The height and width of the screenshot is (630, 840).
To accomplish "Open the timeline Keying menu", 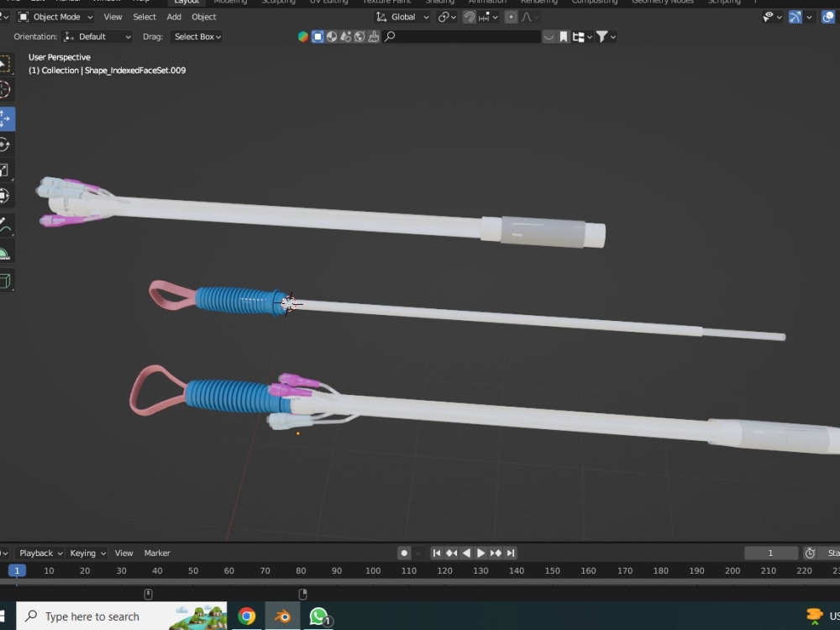I will (87, 553).
